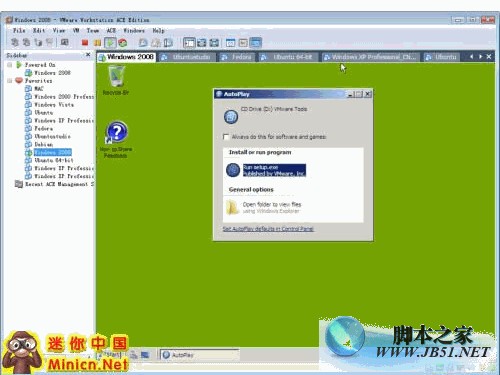
Task: Click the AutoPlay button in guest taskbar
Action: click(199, 355)
